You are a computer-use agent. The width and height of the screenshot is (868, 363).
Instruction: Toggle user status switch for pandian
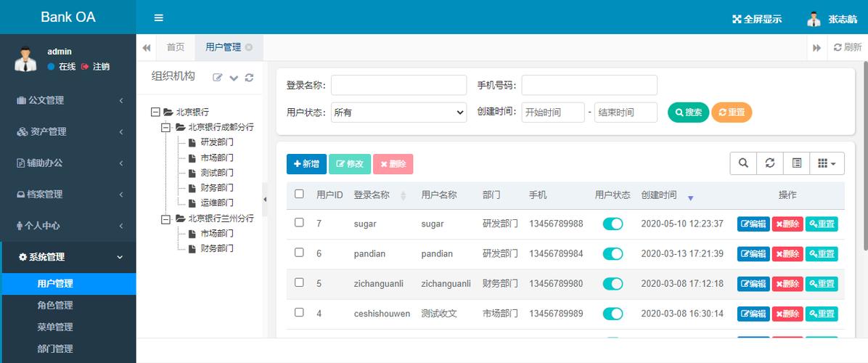613,254
